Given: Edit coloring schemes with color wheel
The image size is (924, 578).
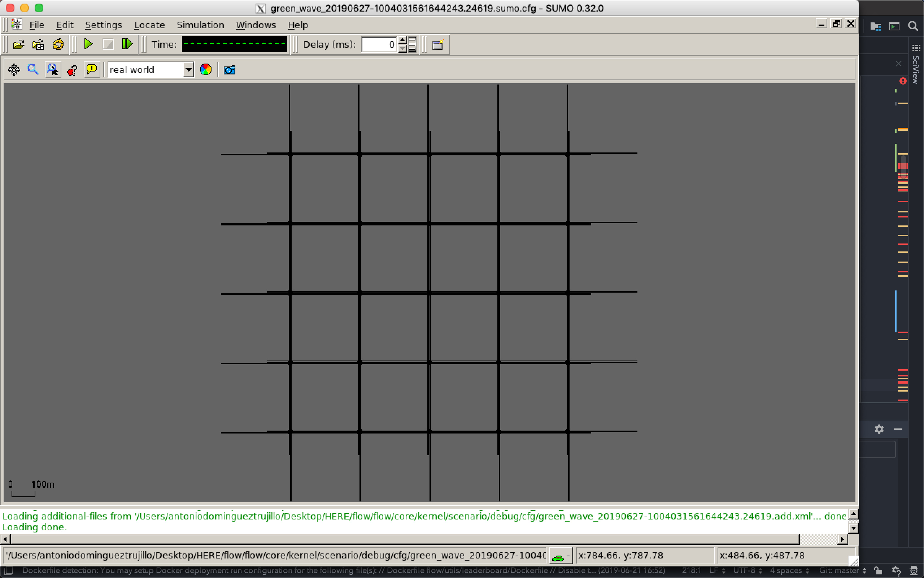Looking at the screenshot, I should [x=205, y=70].
